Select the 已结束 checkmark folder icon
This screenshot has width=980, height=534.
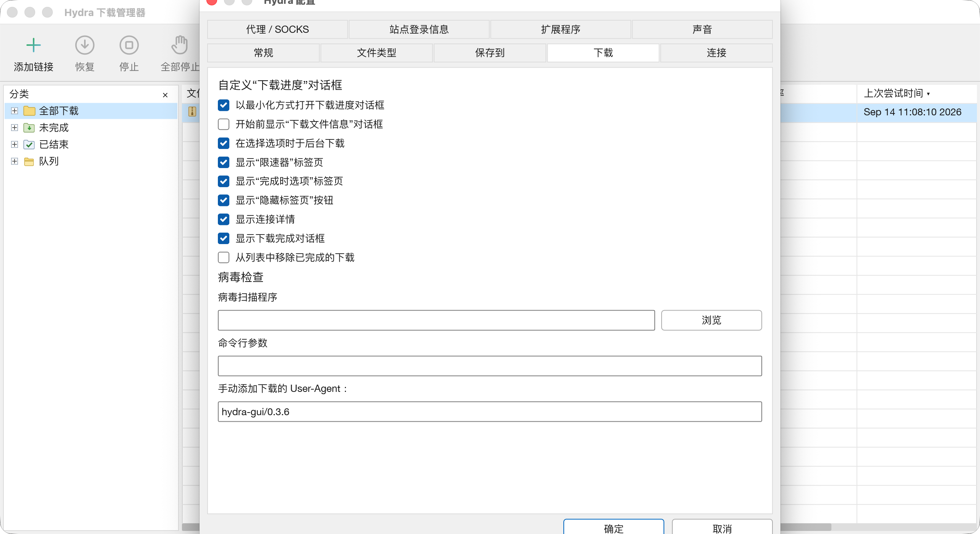(29, 144)
